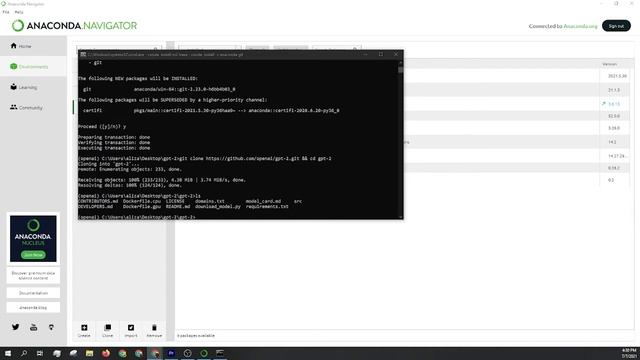Switch to OBS Studio in the taskbar

tap(187, 353)
